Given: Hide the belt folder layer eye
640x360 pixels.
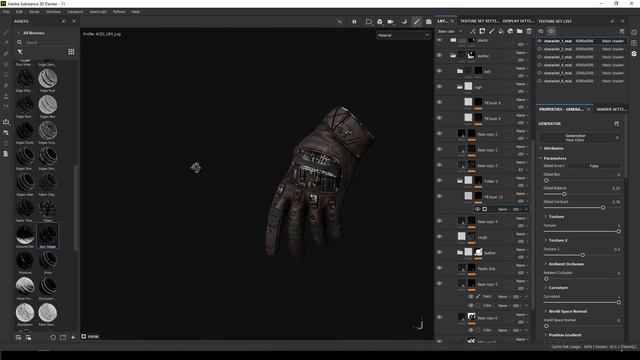Looking at the screenshot, I should pyautogui.click(x=440, y=71).
